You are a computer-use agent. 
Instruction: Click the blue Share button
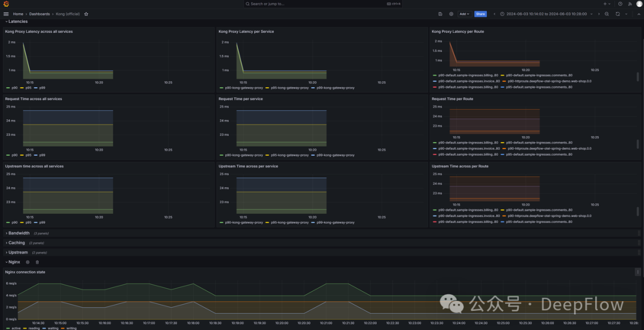(480, 14)
